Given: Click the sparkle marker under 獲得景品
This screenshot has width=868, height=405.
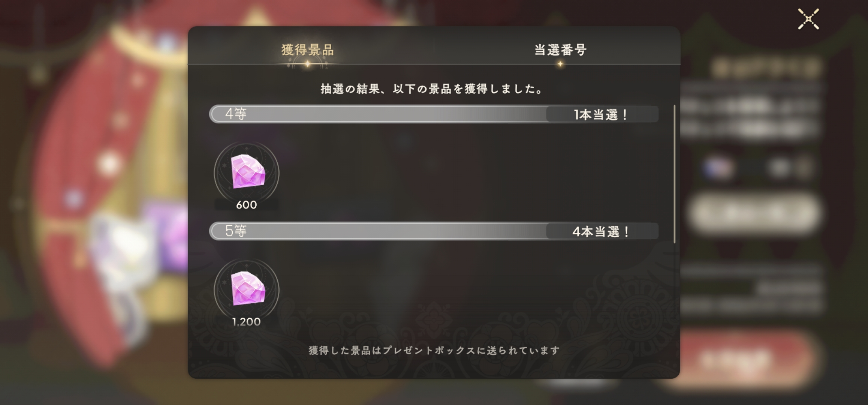Looking at the screenshot, I should coord(307,64).
